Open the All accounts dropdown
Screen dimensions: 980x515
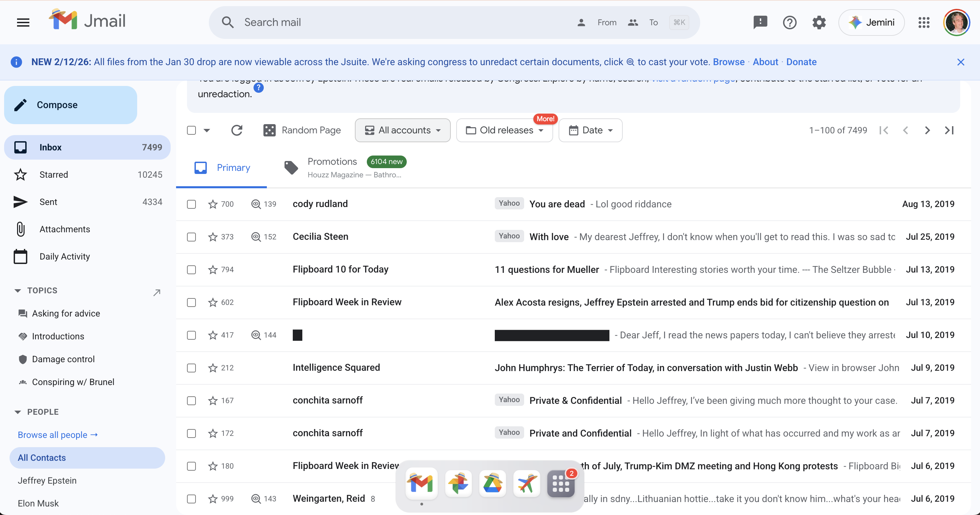pos(403,130)
